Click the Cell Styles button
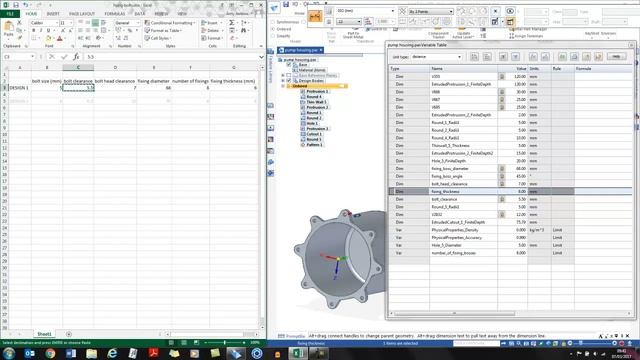This screenshot has height=360, width=640. 158,38
